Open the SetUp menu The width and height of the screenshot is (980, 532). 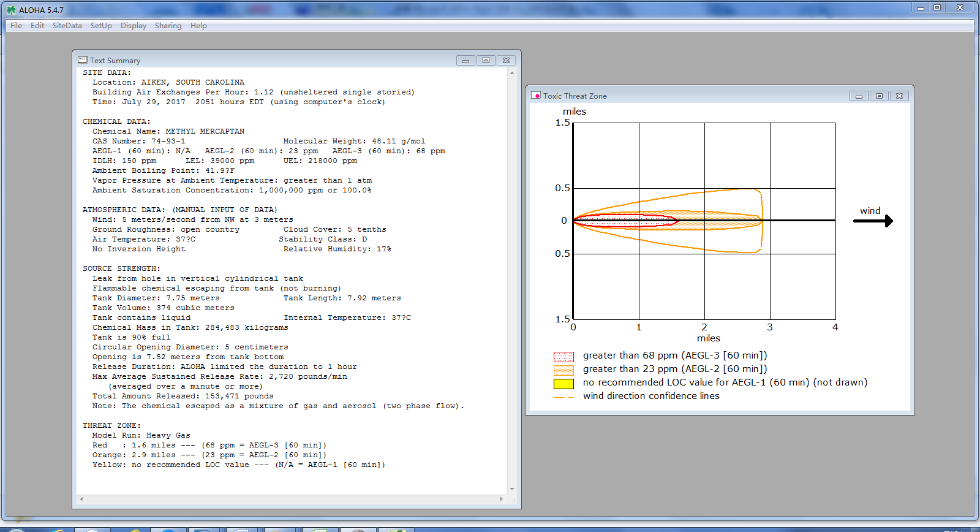tap(101, 26)
